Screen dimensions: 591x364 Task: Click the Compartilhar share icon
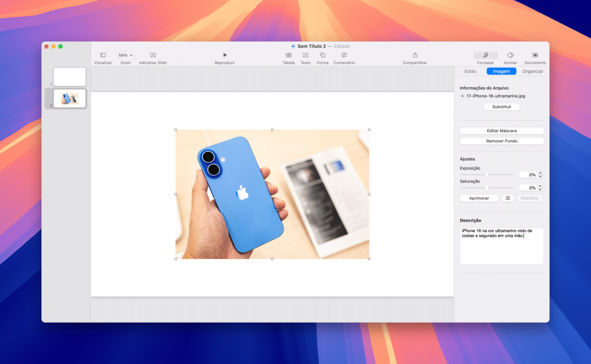[x=415, y=55]
